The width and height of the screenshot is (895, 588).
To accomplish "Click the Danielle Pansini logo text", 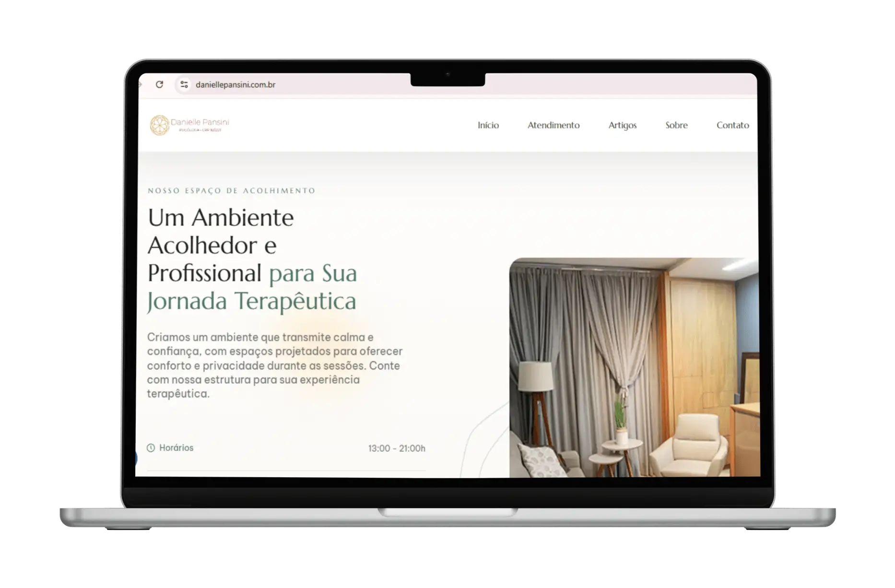I will coord(200,123).
